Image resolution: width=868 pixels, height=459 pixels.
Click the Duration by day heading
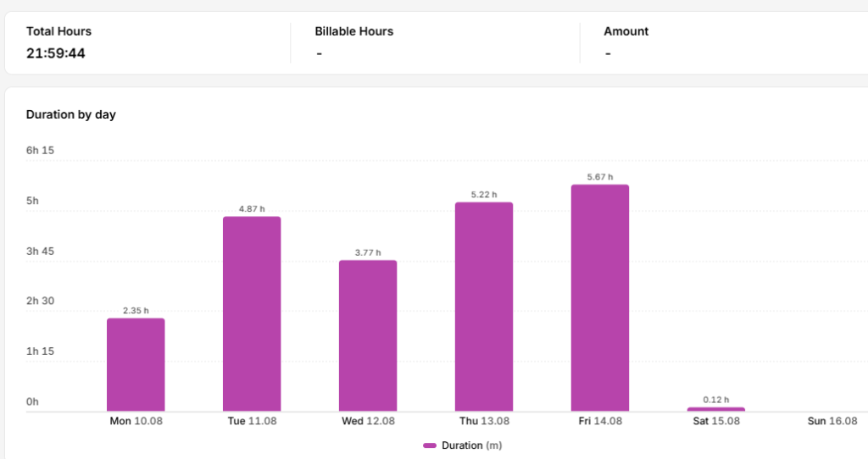pyautogui.click(x=71, y=114)
